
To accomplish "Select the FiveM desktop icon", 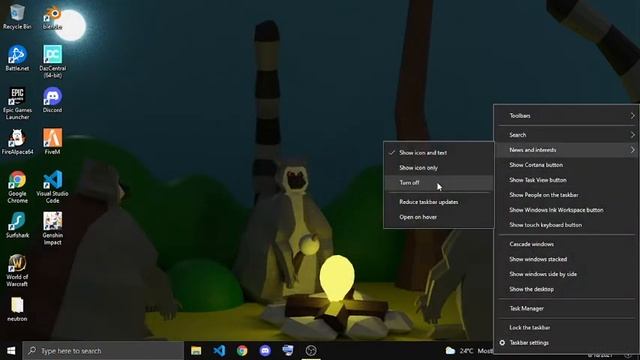I will point(53,142).
